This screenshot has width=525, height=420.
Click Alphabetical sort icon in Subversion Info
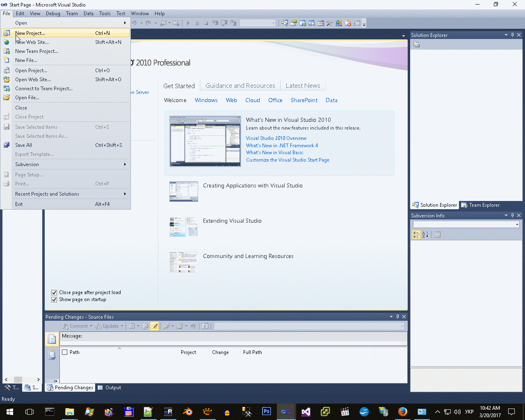(x=425, y=235)
